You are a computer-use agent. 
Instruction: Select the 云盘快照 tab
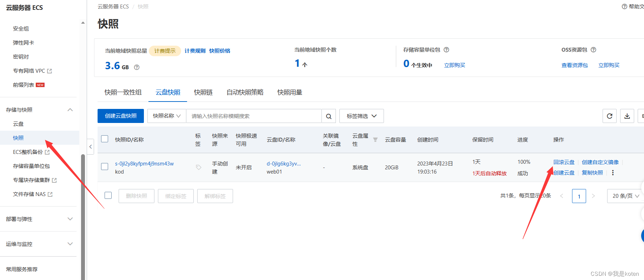(x=168, y=92)
